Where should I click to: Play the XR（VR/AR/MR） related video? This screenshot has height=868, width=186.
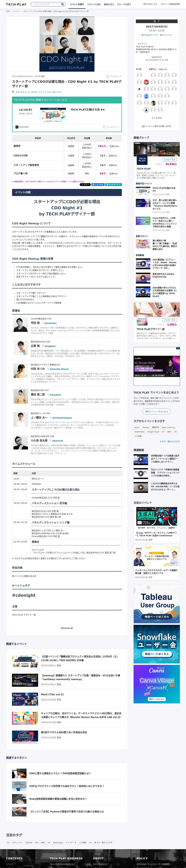[141, 487]
